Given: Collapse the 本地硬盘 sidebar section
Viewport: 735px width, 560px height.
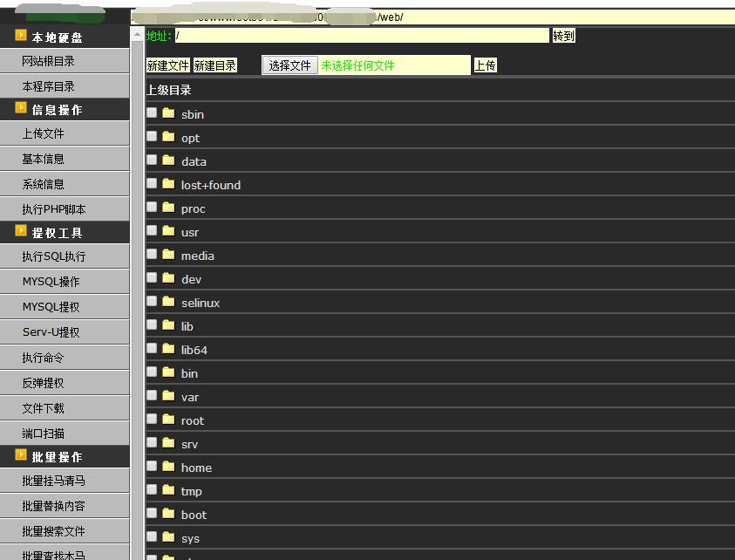Looking at the screenshot, I should [x=58, y=38].
